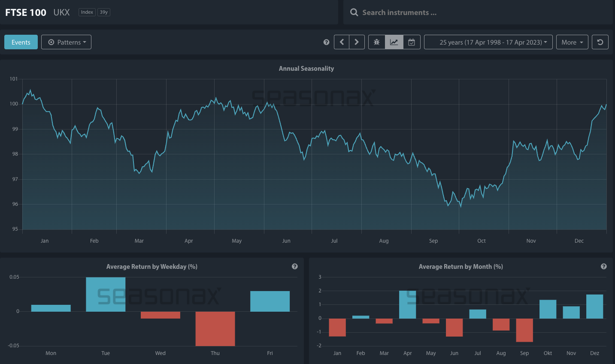Expand the More dropdown menu
This screenshot has height=364, width=615.
click(572, 42)
